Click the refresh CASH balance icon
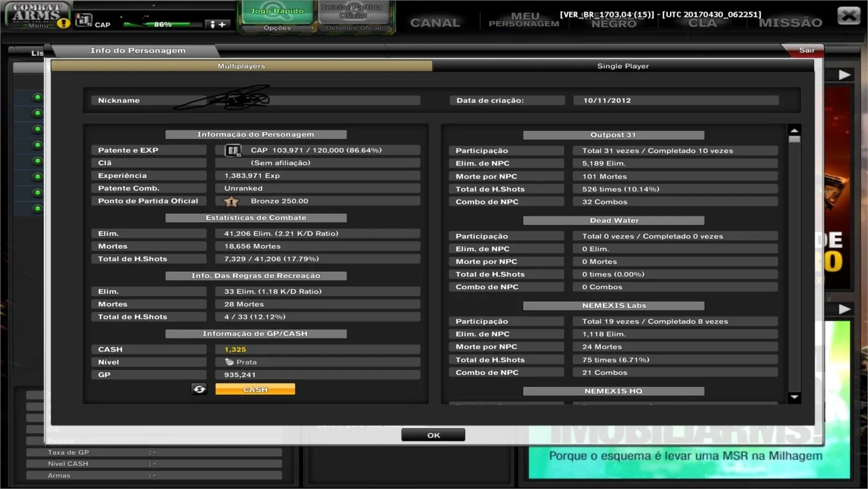The image size is (868, 489). 199,389
